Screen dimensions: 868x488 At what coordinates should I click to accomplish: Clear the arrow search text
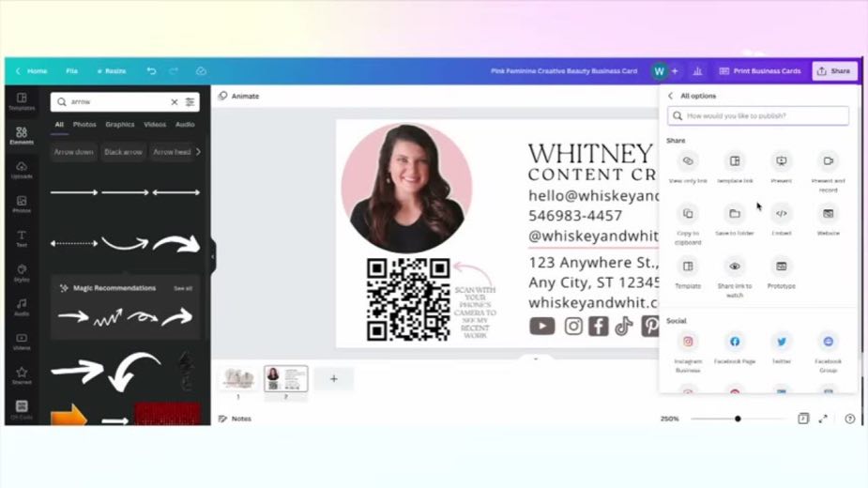click(x=174, y=102)
